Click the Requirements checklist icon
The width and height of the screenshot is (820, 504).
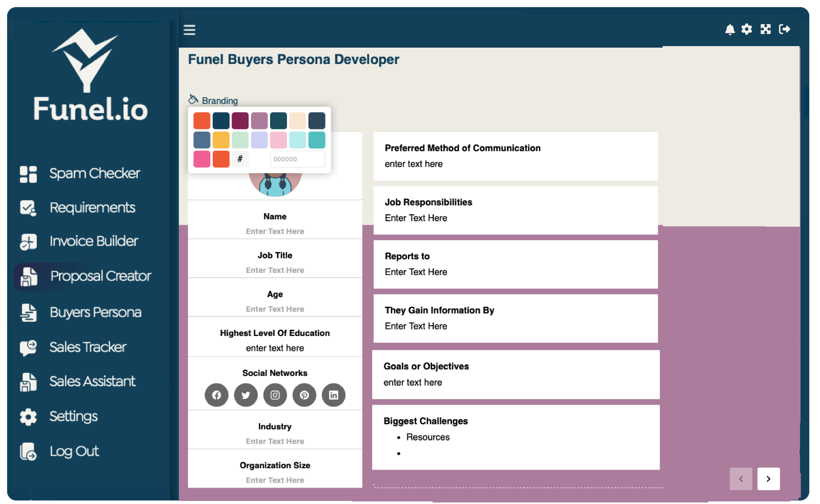pos(28,208)
